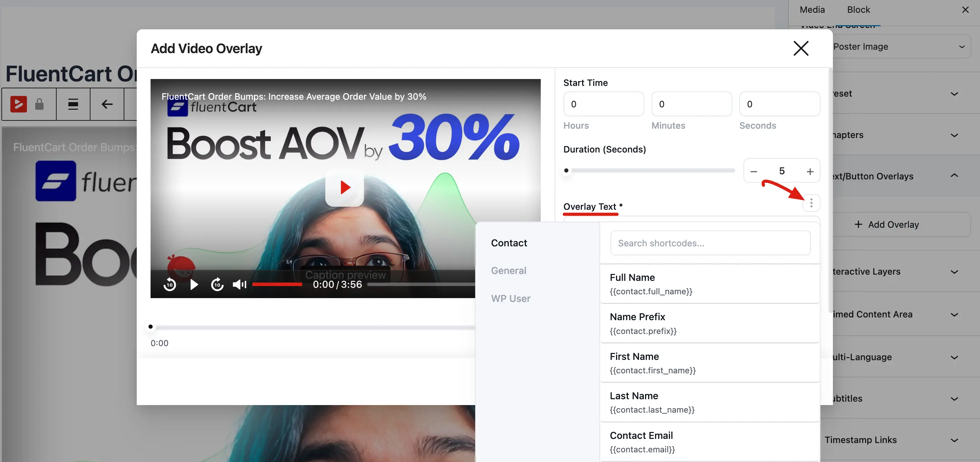Play video from the control bar
This screenshot has height=462, width=980.
194,284
